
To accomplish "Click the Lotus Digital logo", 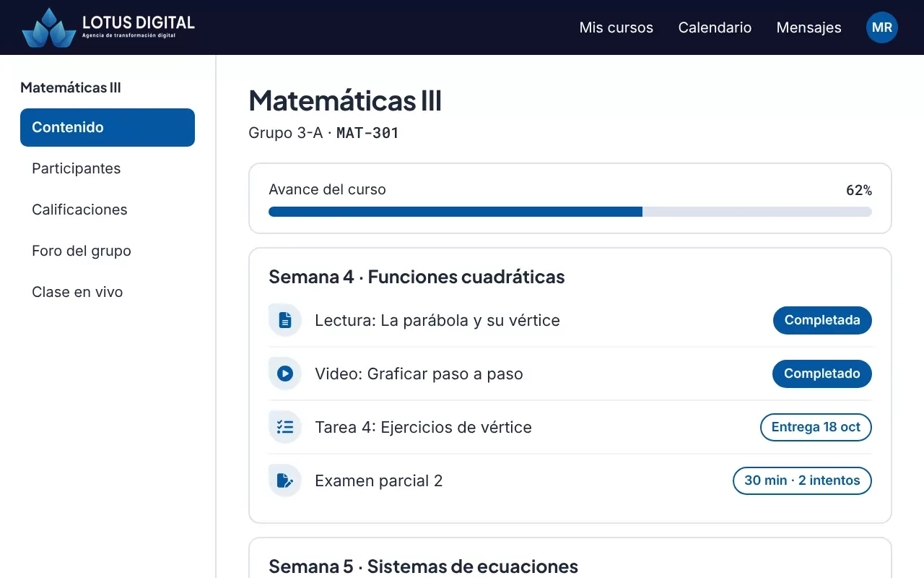I will (x=108, y=27).
